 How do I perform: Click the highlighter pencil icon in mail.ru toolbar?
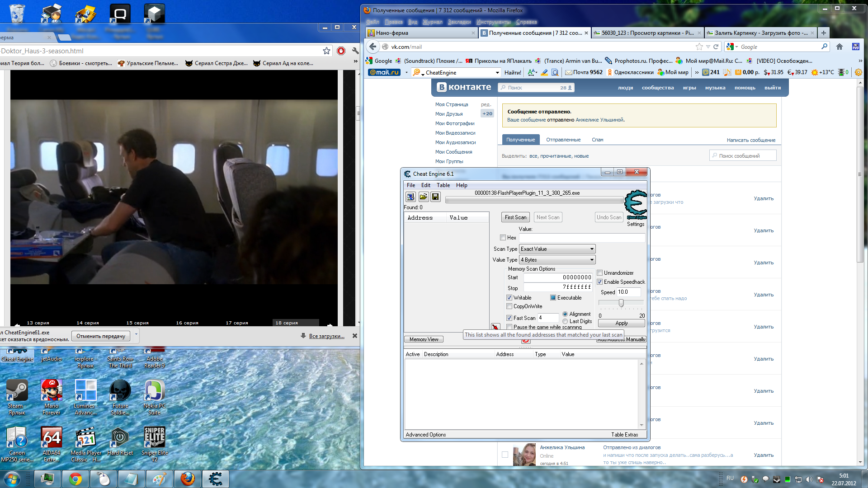[x=544, y=72]
